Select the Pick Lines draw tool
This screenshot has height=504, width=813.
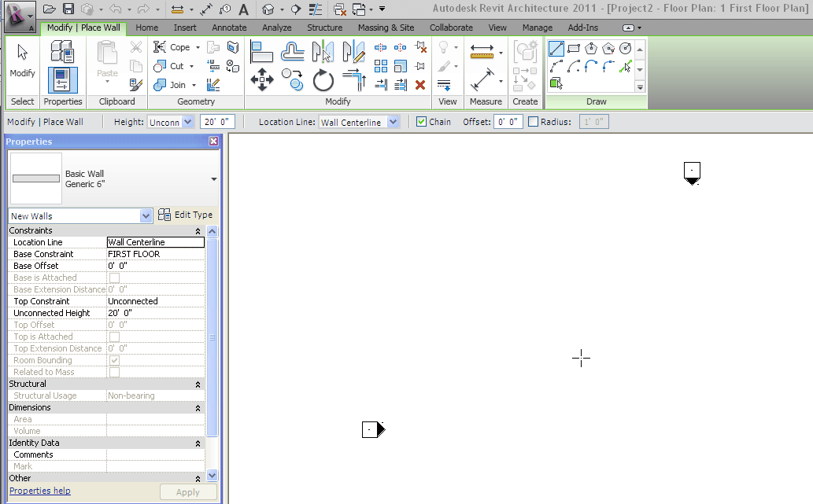tap(626, 67)
